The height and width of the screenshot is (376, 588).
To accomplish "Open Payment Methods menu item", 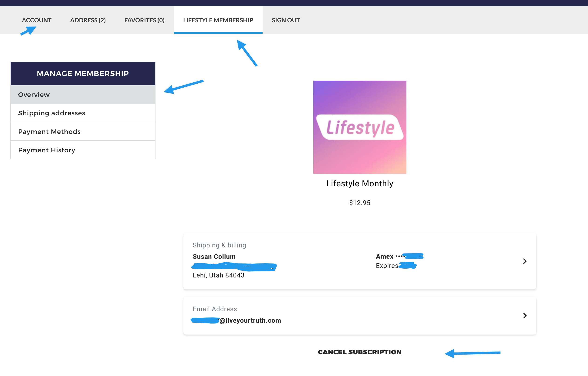I will click(83, 131).
